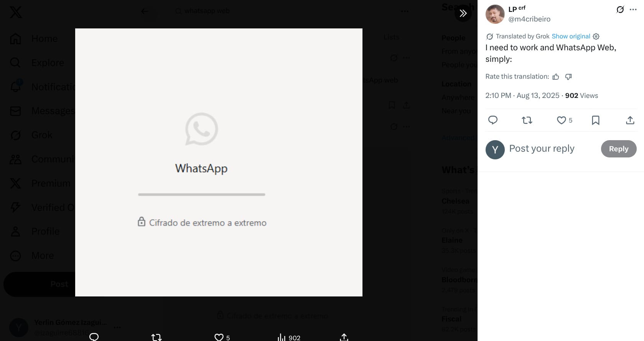Viewport: 644px width, 341px height.
Task: Collapse the sidebar with double chevron
Action: pyautogui.click(x=463, y=13)
